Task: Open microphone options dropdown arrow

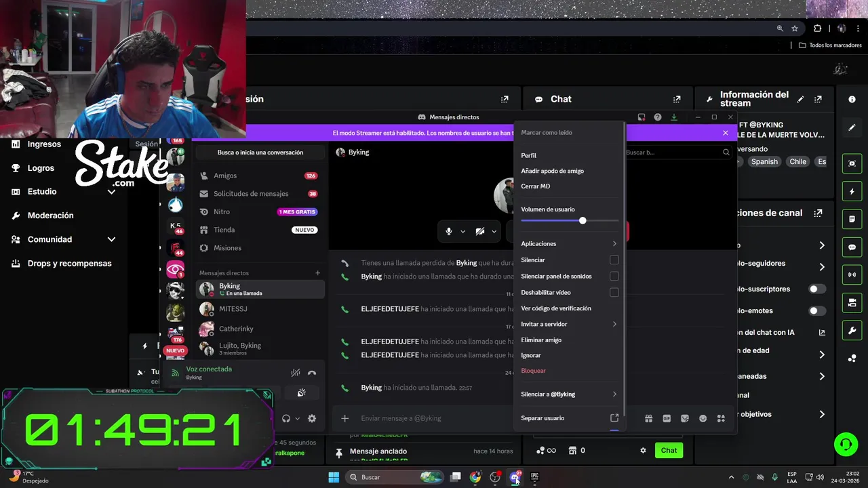Action: (463, 231)
